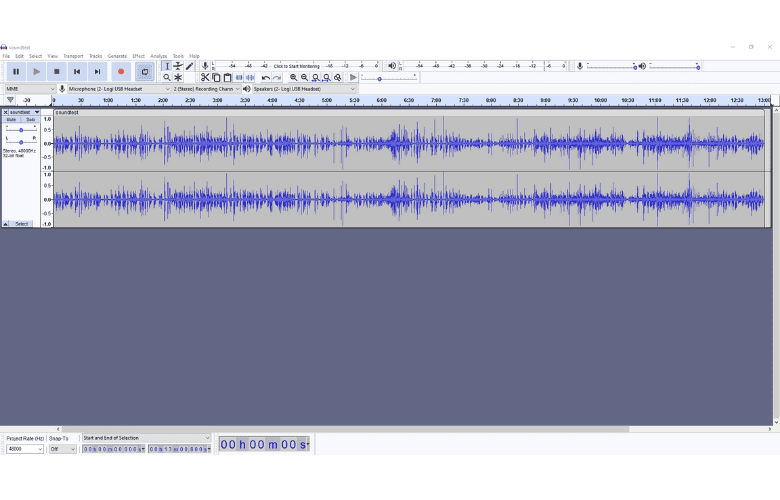Click the Stop button
This screenshot has height=500, width=780.
tap(57, 72)
